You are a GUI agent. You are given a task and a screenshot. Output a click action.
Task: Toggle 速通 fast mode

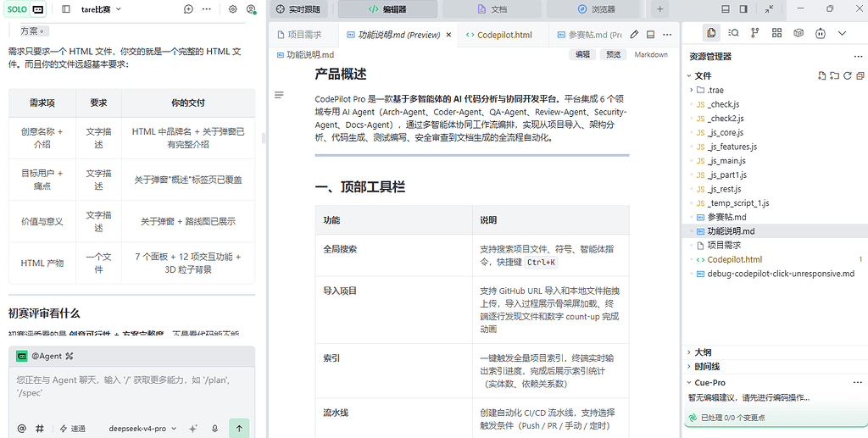point(73,429)
